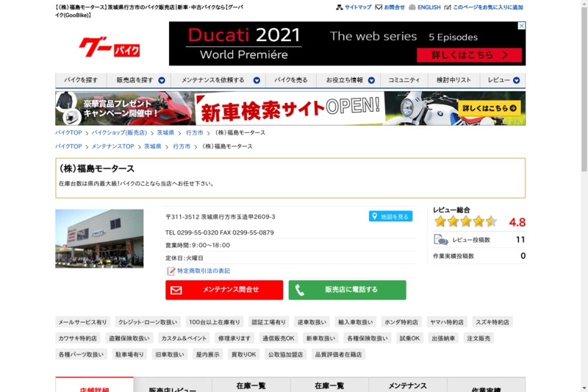This screenshot has height=392, width=588.
Task: Expand the レビュー dropdown arrow
Action: (517, 80)
